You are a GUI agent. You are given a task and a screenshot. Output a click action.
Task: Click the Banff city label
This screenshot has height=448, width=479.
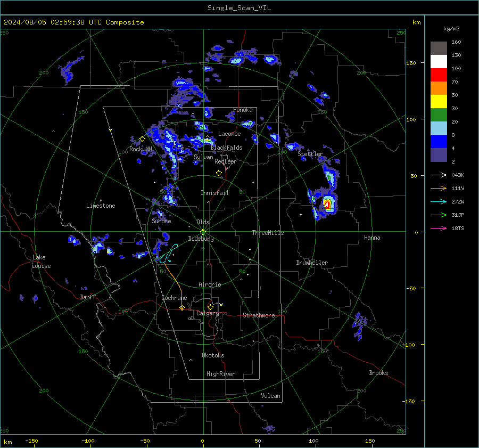pyautogui.click(x=88, y=297)
